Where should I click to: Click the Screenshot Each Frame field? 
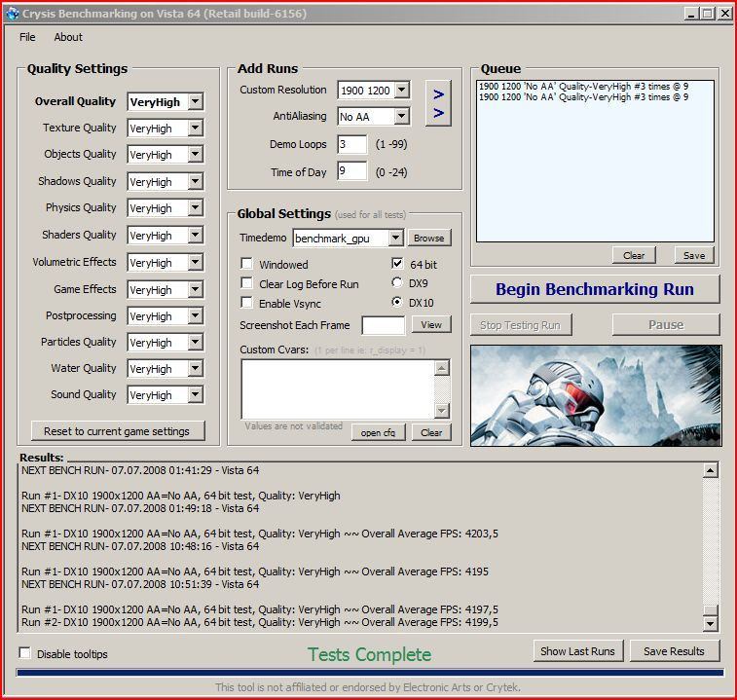pos(383,325)
